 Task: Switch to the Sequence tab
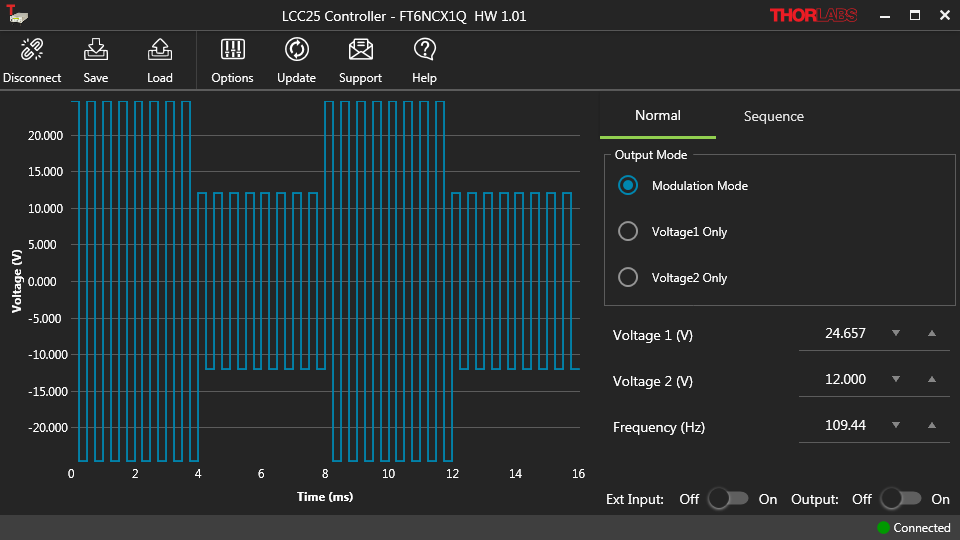click(773, 117)
